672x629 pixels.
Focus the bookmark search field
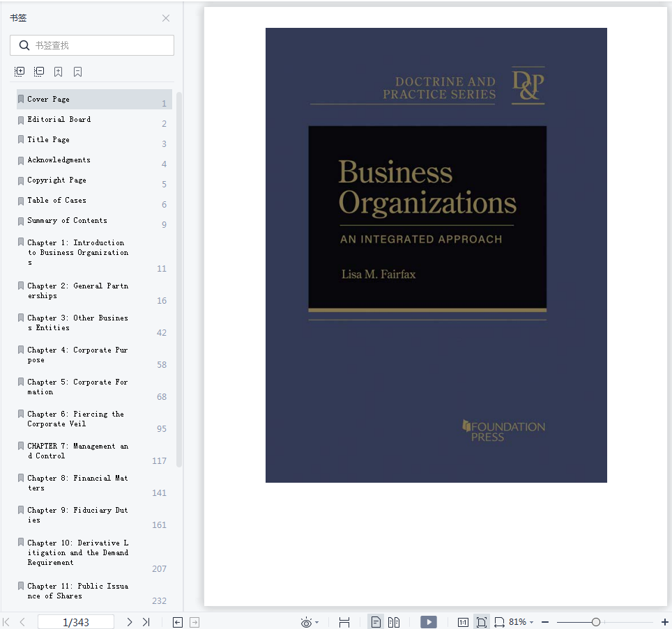pos(92,45)
